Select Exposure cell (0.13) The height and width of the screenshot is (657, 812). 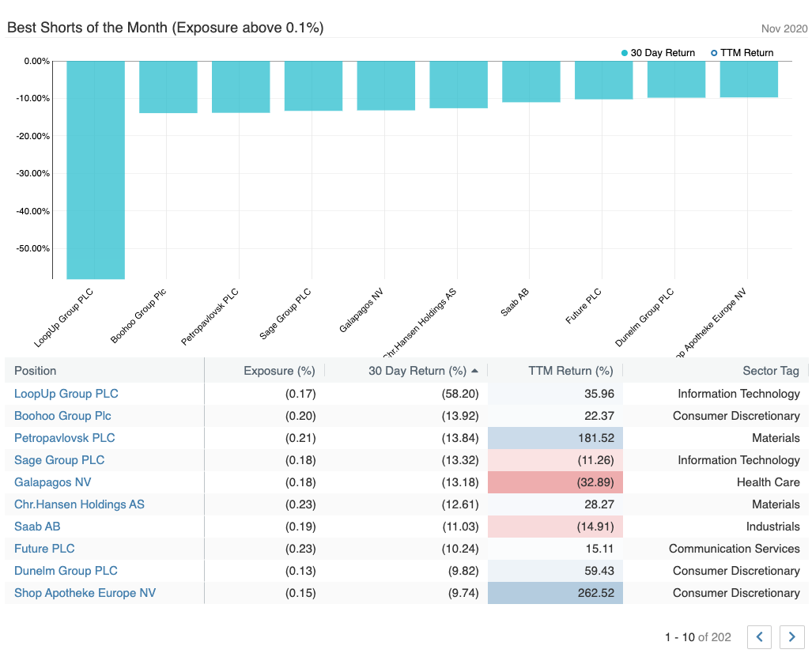coord(264,571)
